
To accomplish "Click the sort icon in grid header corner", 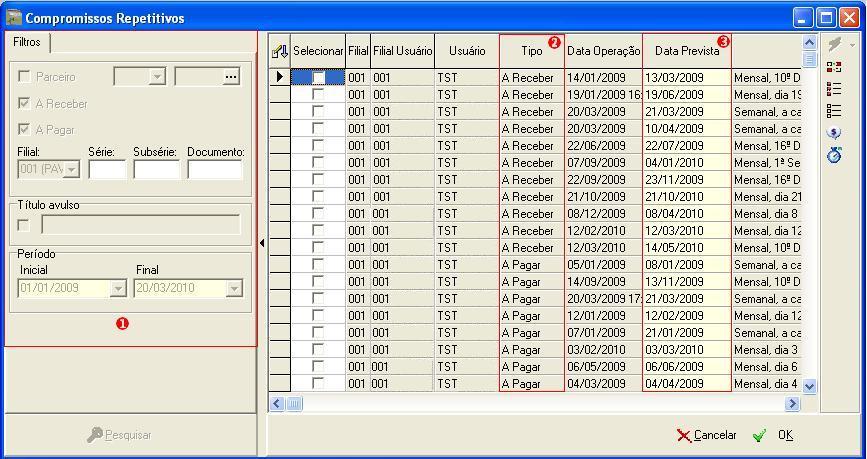I will tap(280, 51).
